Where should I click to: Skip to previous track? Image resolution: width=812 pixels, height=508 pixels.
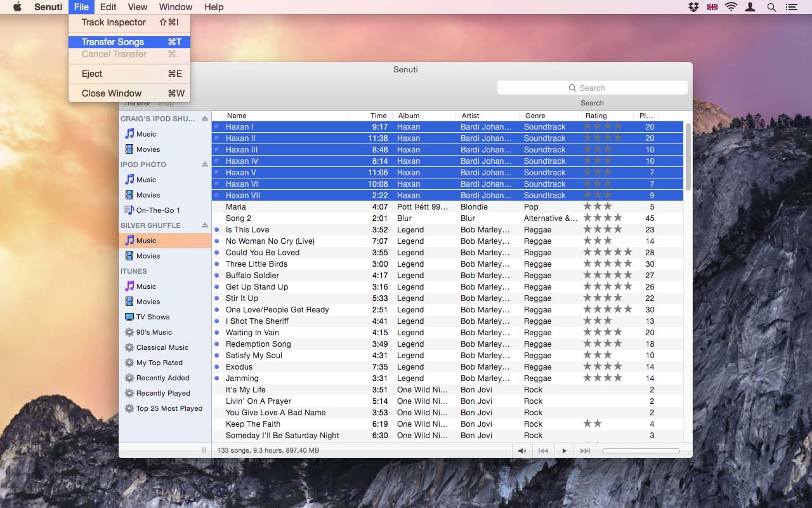tap(543, 451)
